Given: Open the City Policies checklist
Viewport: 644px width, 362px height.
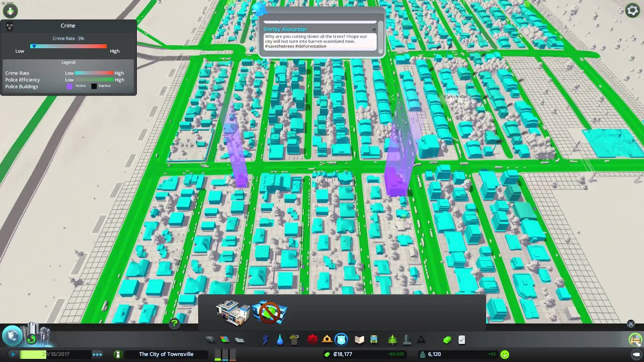Looking at the screenshot, I should [461, 340].
